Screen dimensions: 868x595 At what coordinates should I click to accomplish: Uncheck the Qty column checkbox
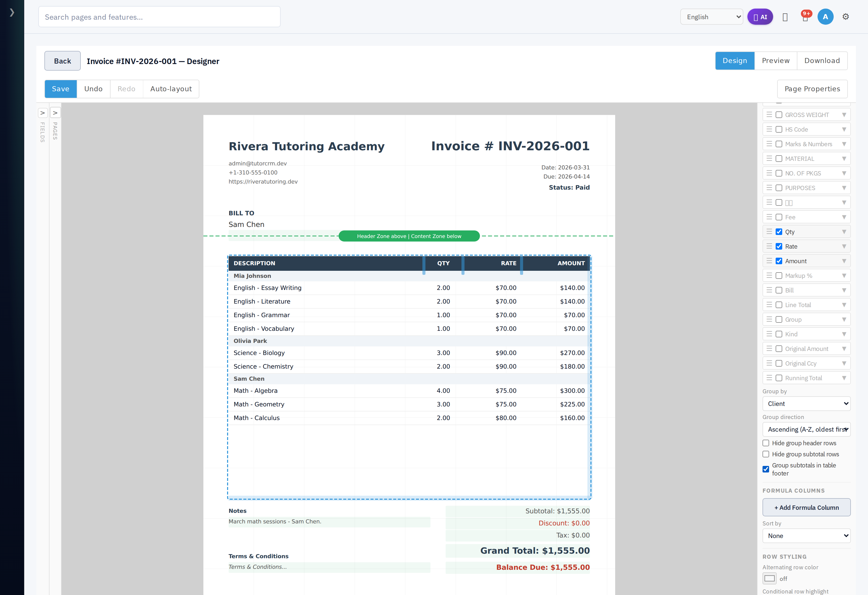pyautogui.click(x=779, y=232)
